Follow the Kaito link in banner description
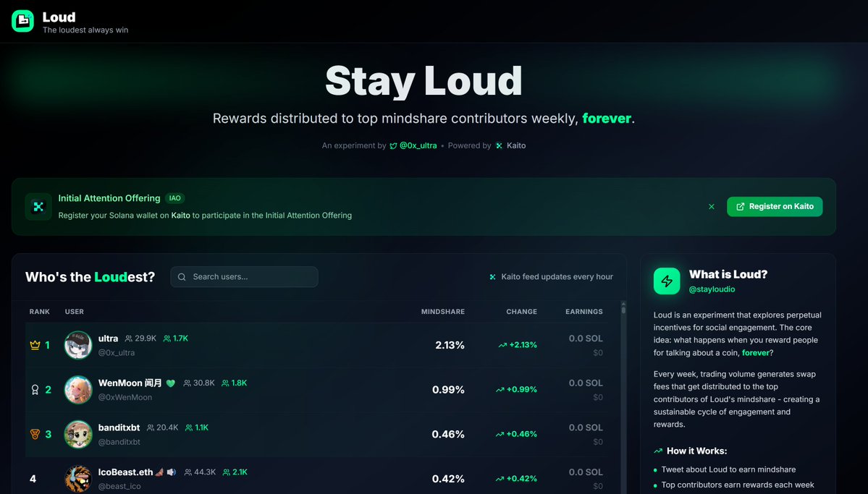 point(180,216)
